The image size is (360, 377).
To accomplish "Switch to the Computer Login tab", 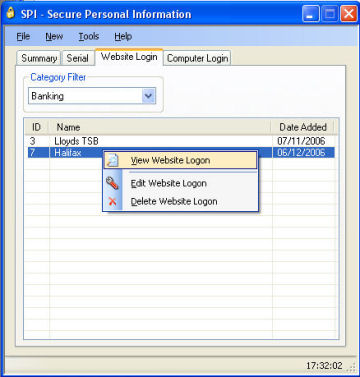I will click(x=197, y=58).
